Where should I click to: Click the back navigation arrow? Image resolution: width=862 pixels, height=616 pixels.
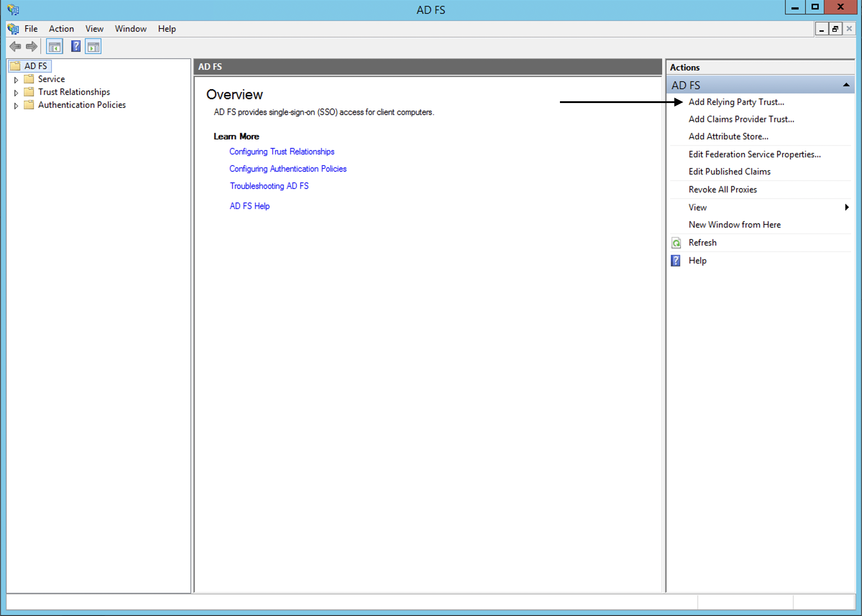pyautogui.click(x=15, y=46)
